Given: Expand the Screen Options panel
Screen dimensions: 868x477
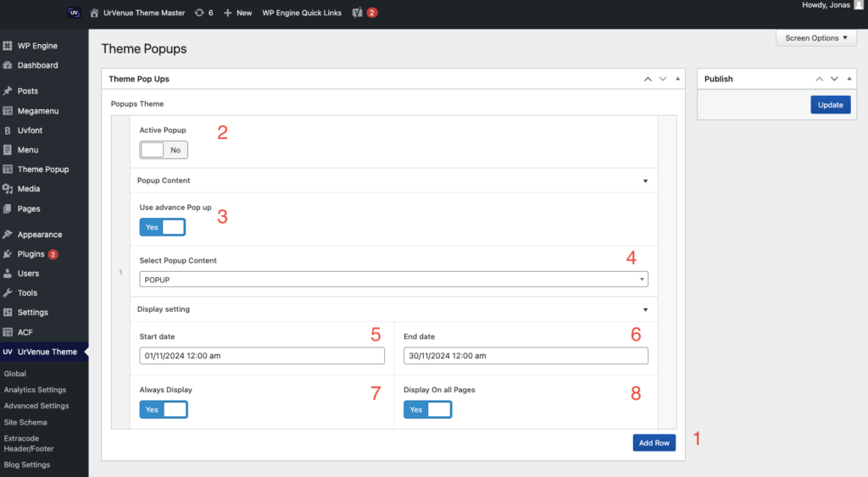Looking at the screenshot, I should (816, 38).
